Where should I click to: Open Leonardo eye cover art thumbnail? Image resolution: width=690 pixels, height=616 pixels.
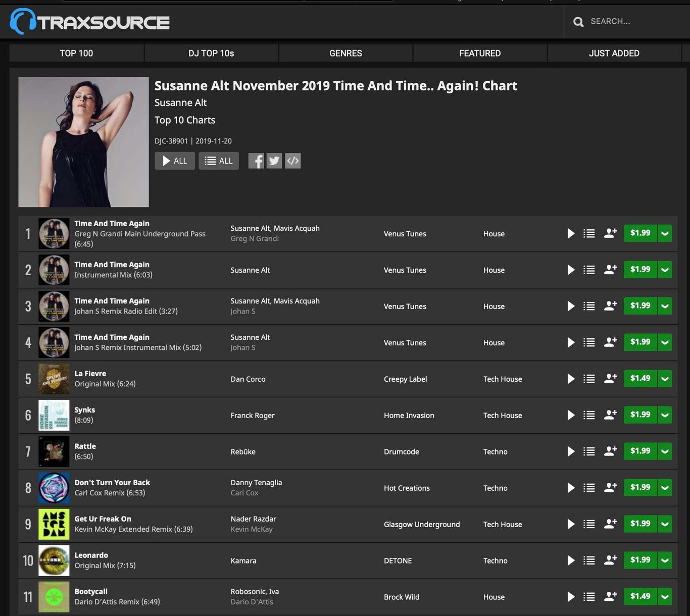coord(54,560)
